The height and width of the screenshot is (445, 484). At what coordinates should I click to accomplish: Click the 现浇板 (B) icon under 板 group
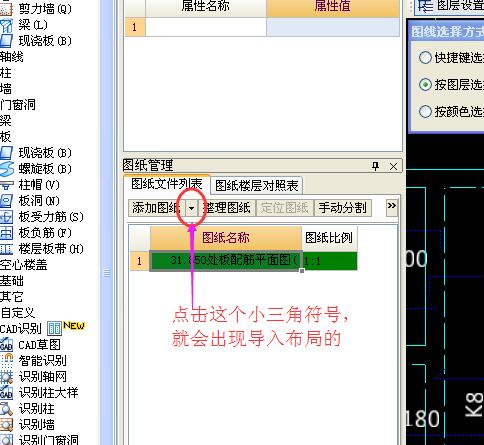point(6,153)
